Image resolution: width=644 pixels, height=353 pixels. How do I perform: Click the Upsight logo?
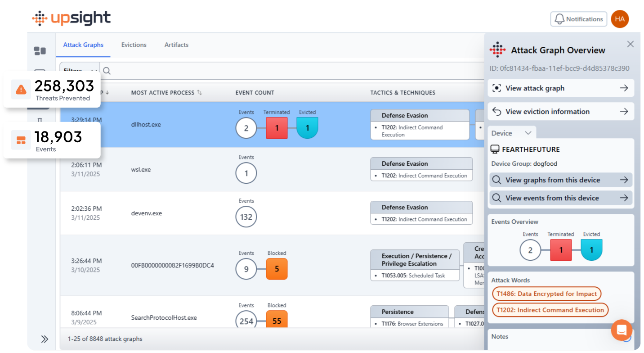(71, 18)
